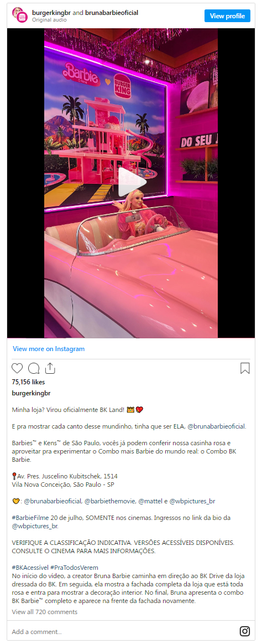Open burgerkingbr header username link

coord(51,13)
